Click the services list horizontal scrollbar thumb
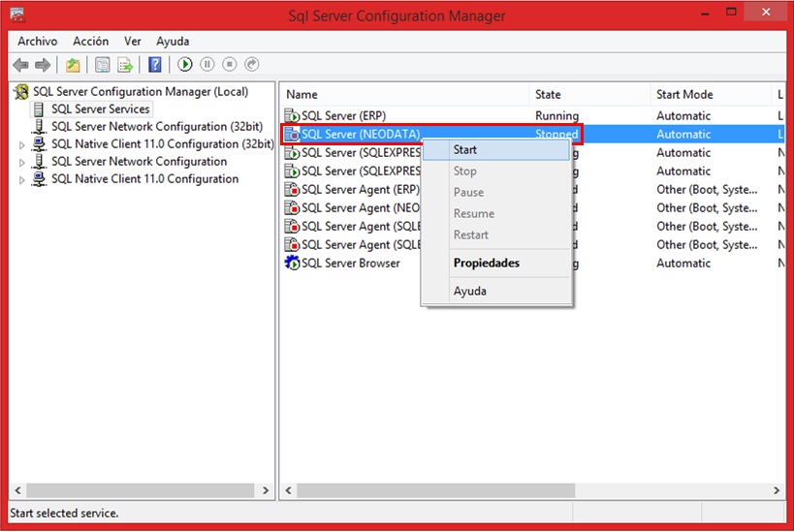The image size is (794, 532). click(x=436, y=490)
